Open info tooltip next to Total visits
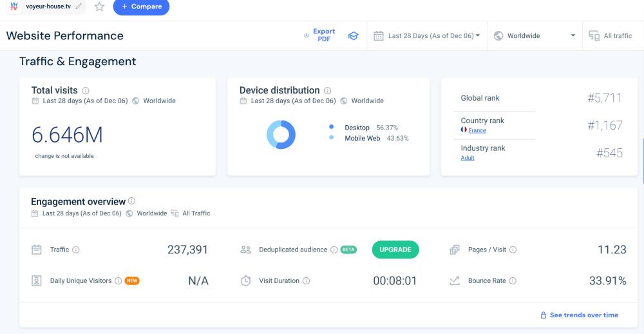 tap(86, 91)
